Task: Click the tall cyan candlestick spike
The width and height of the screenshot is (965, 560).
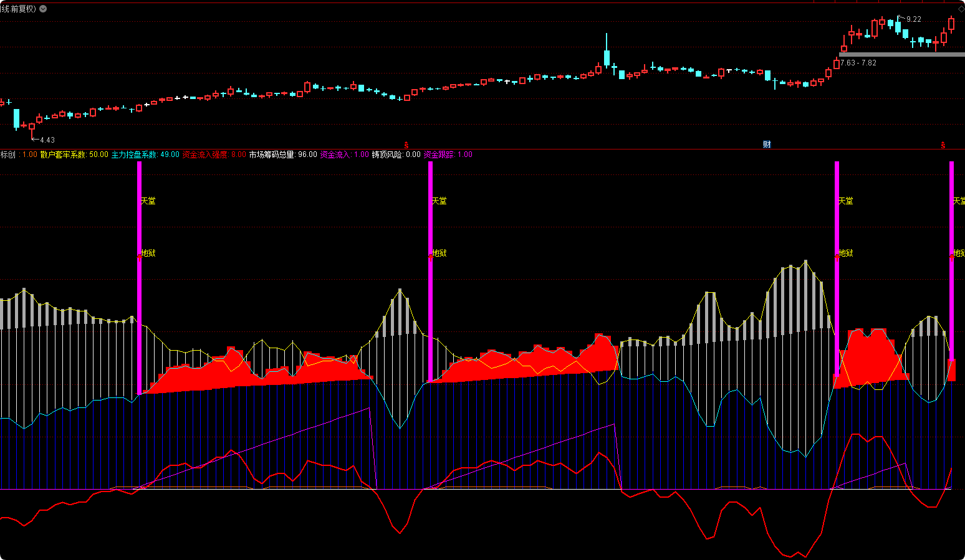Action: pos(607,53)
